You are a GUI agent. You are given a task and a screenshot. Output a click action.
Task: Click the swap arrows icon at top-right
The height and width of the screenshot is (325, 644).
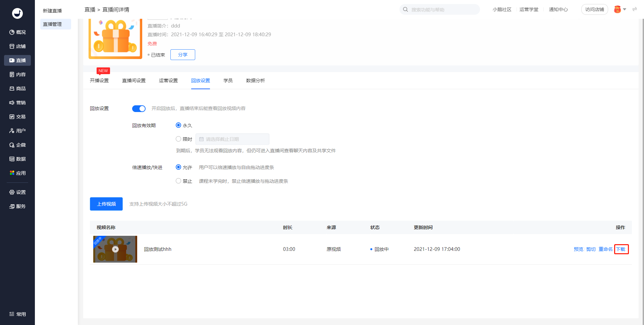pyautogui.click(x=635, y=9)
